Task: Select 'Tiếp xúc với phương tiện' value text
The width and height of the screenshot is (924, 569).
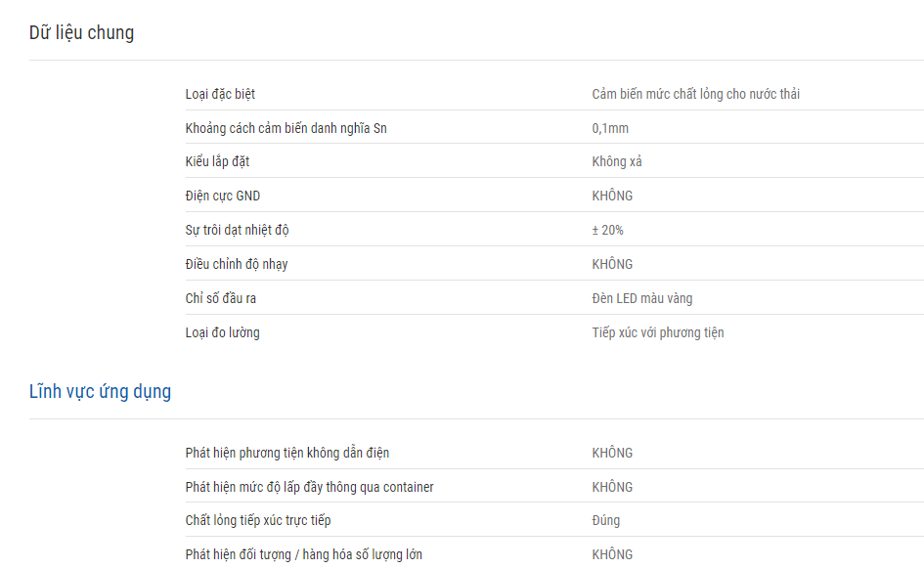Action: tap(658, 332)
